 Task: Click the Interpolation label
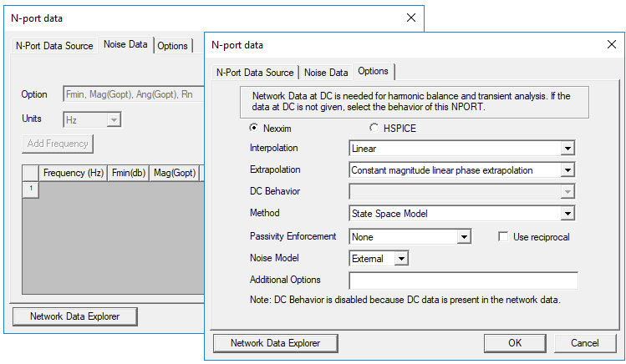pos(274,148)
